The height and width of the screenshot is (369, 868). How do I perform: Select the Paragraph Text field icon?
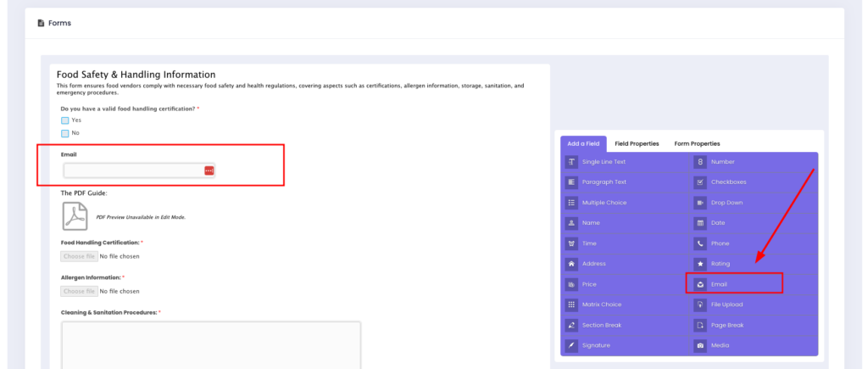[x=572, y=182]
